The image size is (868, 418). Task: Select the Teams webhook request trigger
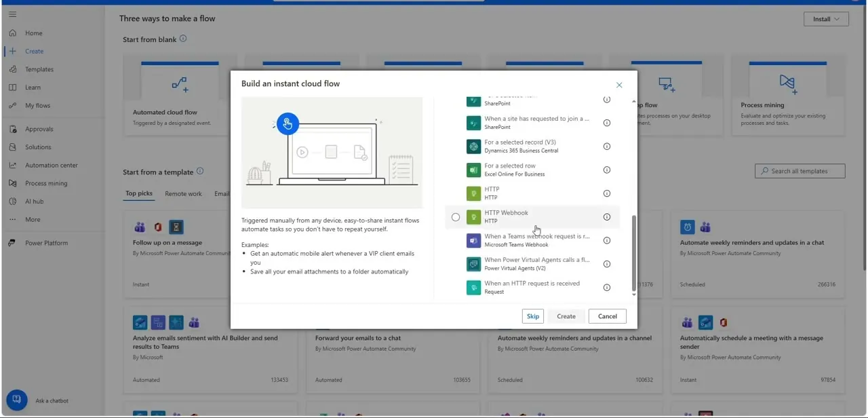(532, 240)
